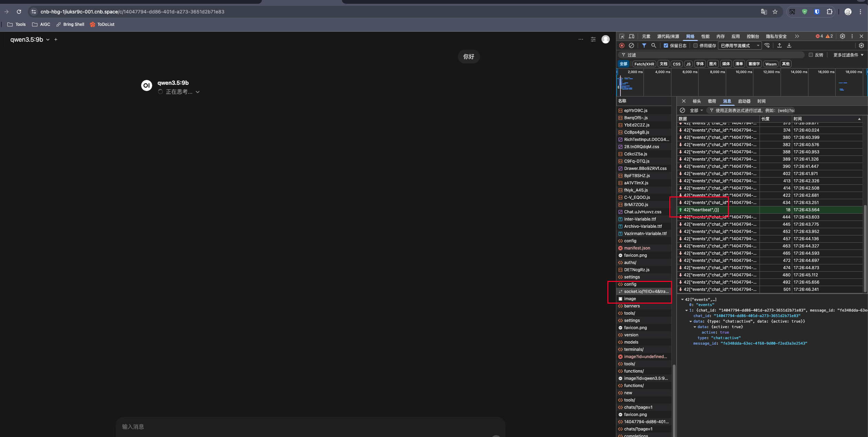Image resolution: width=868 pixels, height=437 pixels.
Task: Open the 载荷 tab in request details
Action: pos(712,101)
